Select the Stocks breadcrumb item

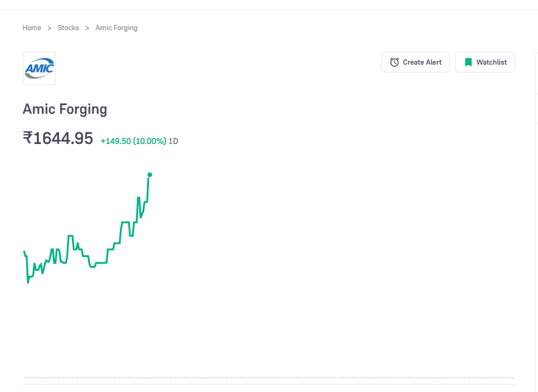[68, 28]
